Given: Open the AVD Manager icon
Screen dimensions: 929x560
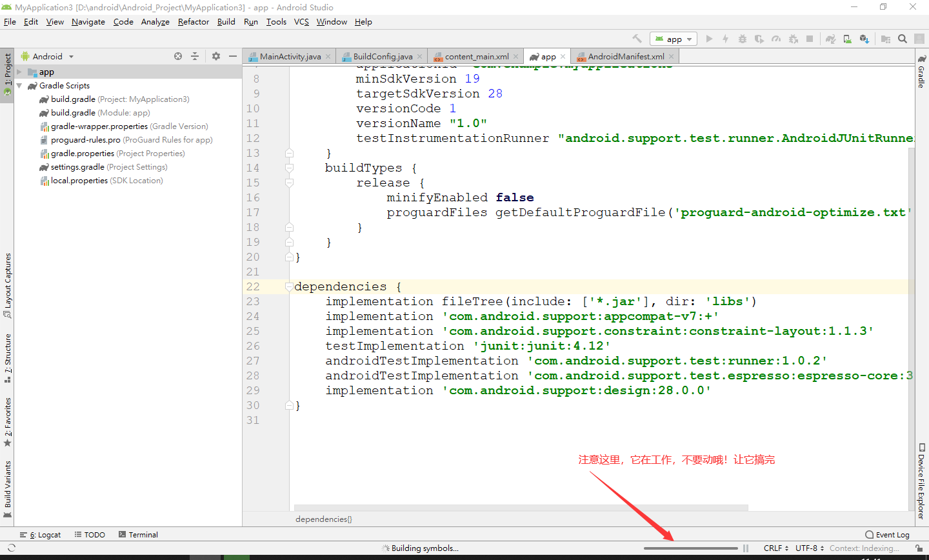Looking at the screenshot, I should tap(847, 39).
